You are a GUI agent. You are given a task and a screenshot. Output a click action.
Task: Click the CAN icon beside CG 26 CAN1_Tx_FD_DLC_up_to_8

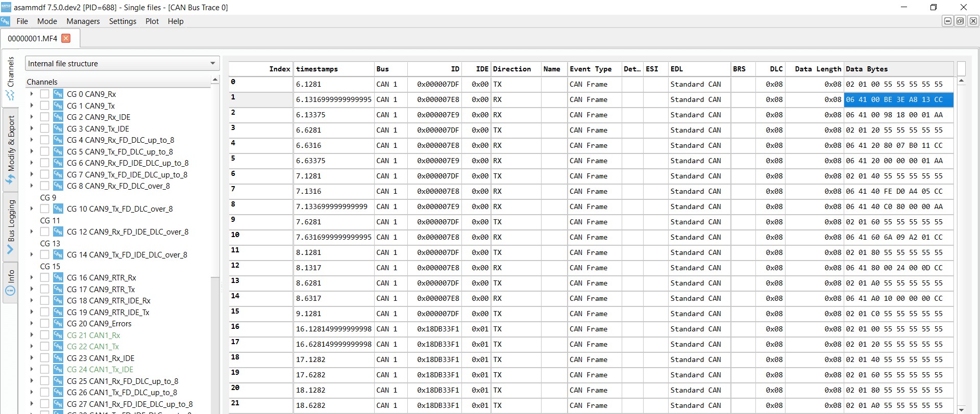tap(58, 393)
